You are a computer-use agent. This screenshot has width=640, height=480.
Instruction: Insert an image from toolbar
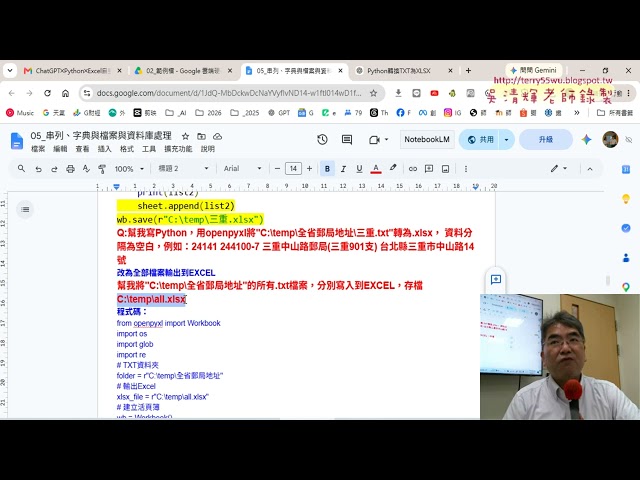click(445, 169)
